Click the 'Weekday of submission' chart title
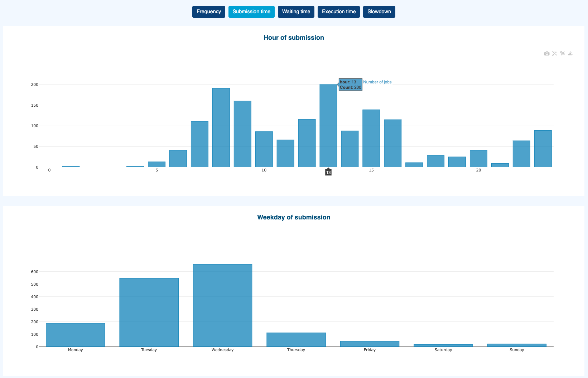Screen dimensions: 588x378 tap(294, 217)
